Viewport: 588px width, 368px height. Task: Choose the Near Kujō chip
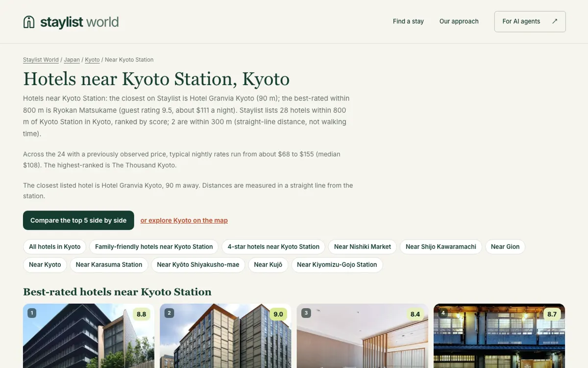click(268, 264)
